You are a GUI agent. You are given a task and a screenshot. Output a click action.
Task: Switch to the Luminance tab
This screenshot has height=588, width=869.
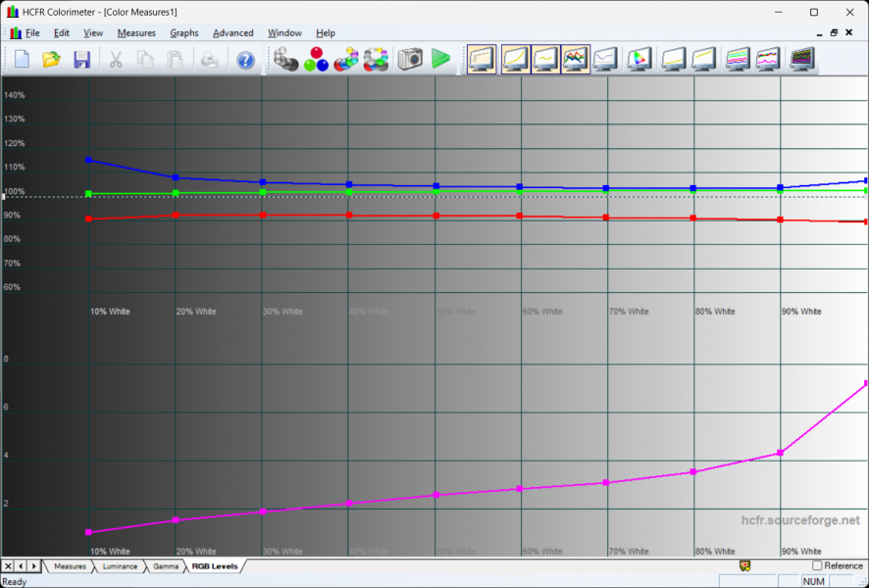(x=120, y=566)
